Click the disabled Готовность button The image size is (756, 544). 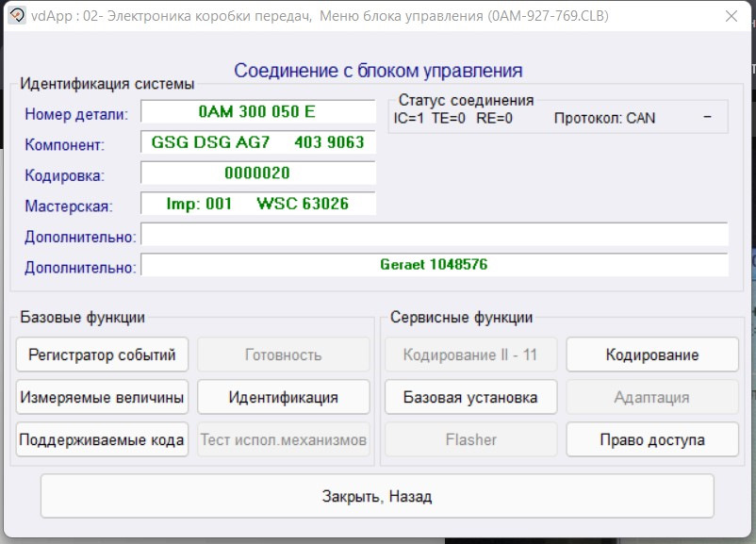tap(284, 354)
